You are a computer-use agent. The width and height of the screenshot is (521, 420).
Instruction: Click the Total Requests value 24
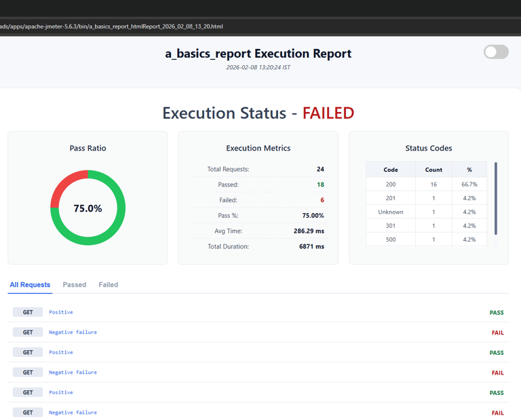tap(320, 169)
